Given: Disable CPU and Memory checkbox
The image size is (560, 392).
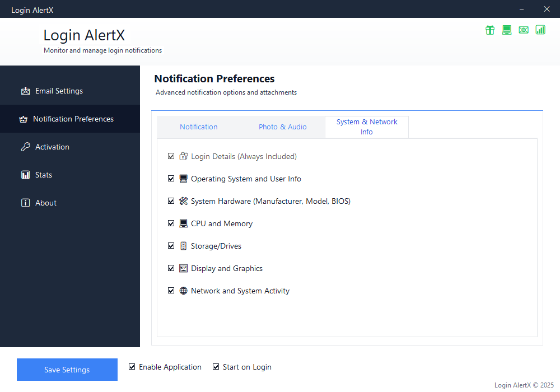Looking at the screenshot, I should pos(171,223).
